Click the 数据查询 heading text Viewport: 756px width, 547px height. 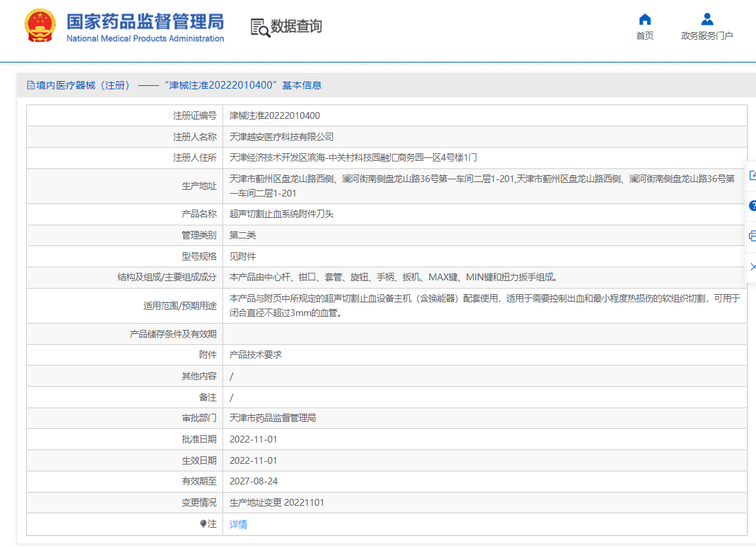[296, 26]
